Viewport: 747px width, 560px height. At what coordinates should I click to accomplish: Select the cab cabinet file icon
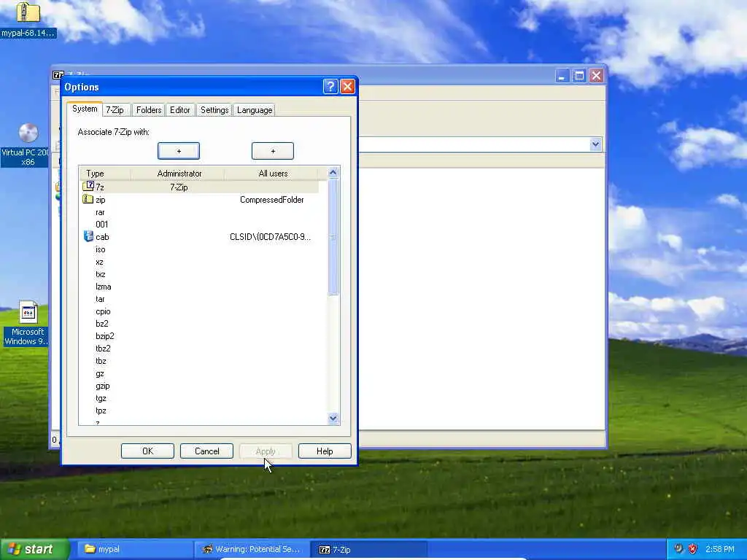[x=88, y=236]
